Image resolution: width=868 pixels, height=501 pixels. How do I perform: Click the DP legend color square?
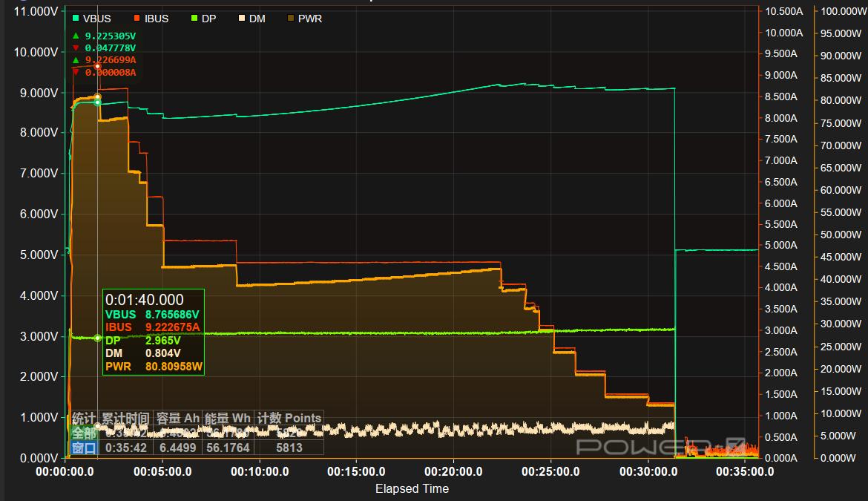pyautogui.click(x=194, y=19)
